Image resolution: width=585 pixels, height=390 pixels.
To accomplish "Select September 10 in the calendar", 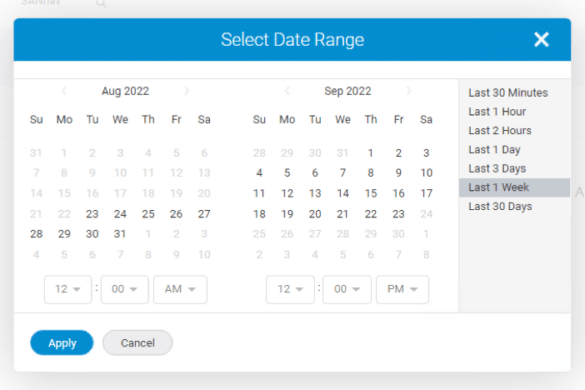I will tap(426, 173).
